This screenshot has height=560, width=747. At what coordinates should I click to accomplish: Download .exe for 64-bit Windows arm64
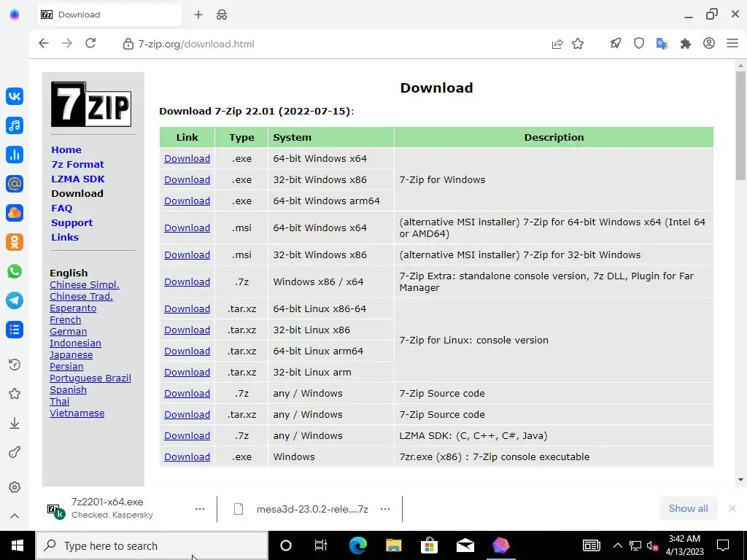coord(187,201)
